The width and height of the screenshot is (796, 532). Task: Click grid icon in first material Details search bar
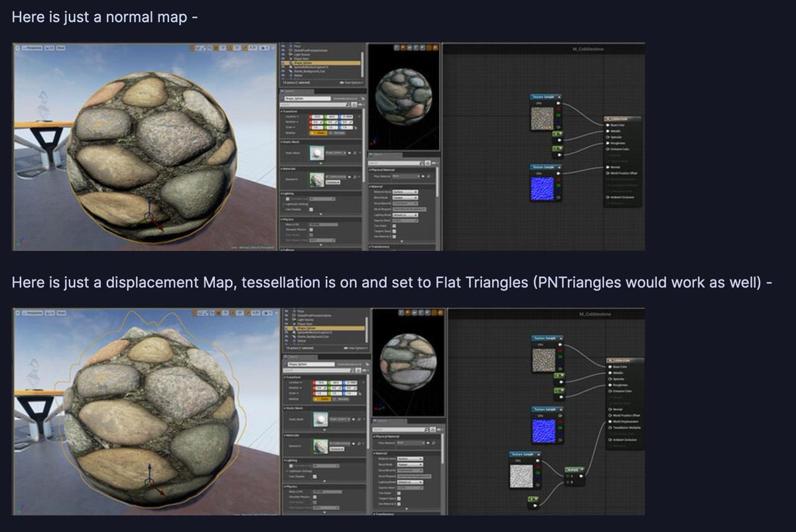(x=428, y=163)
